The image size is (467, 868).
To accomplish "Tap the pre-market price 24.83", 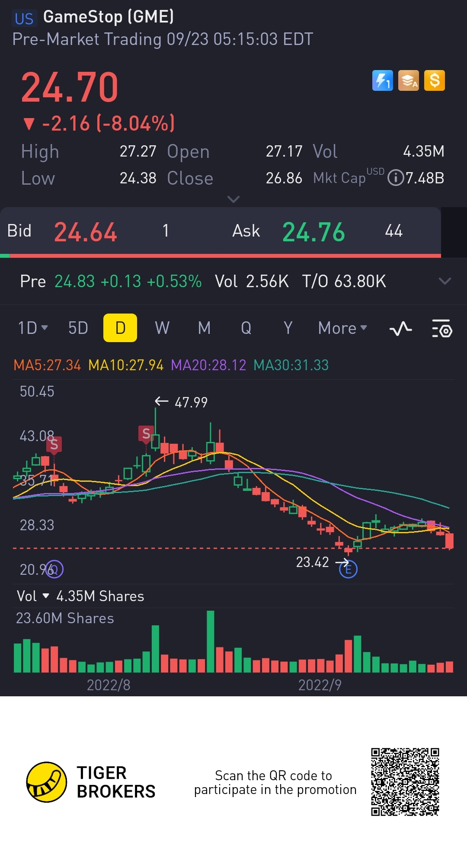I will pyautogui.click(x=74, y=281).
